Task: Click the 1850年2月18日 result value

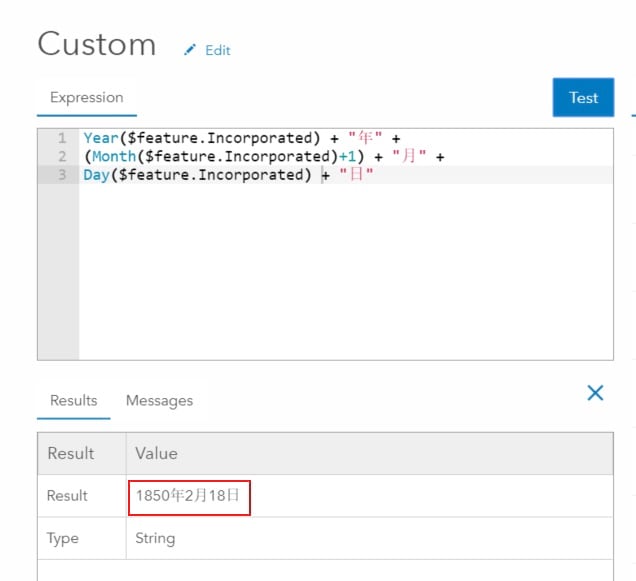Action: [189, 496]
